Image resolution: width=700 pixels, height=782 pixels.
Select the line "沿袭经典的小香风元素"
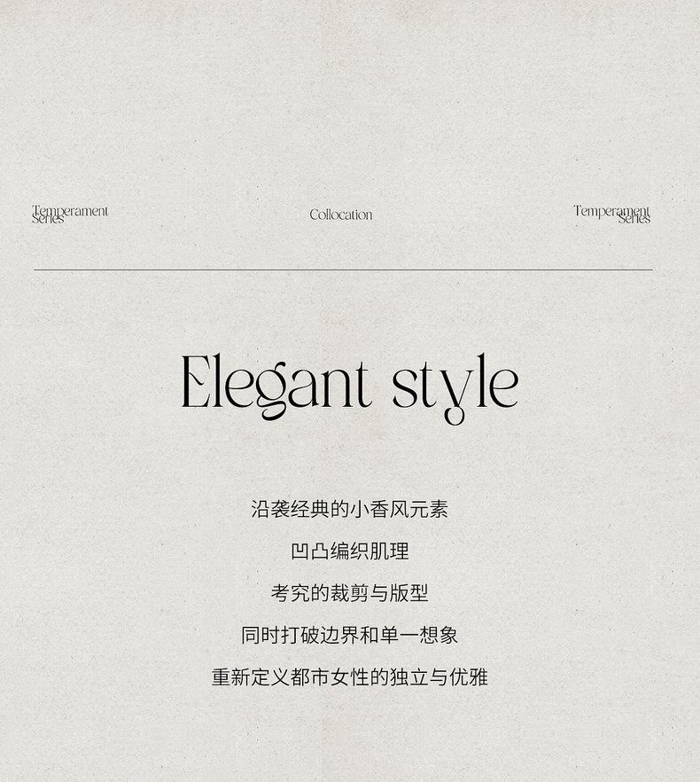tap(349, 509)
